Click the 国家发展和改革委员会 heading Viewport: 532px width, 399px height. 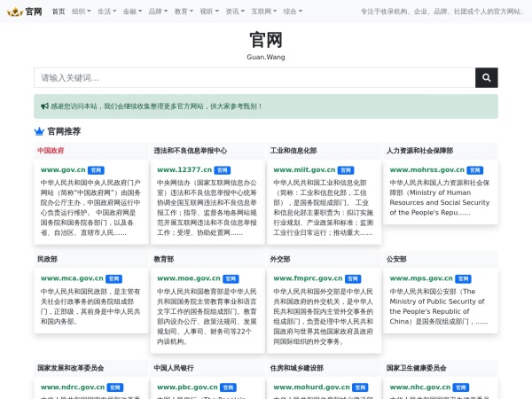click(71, 368)
